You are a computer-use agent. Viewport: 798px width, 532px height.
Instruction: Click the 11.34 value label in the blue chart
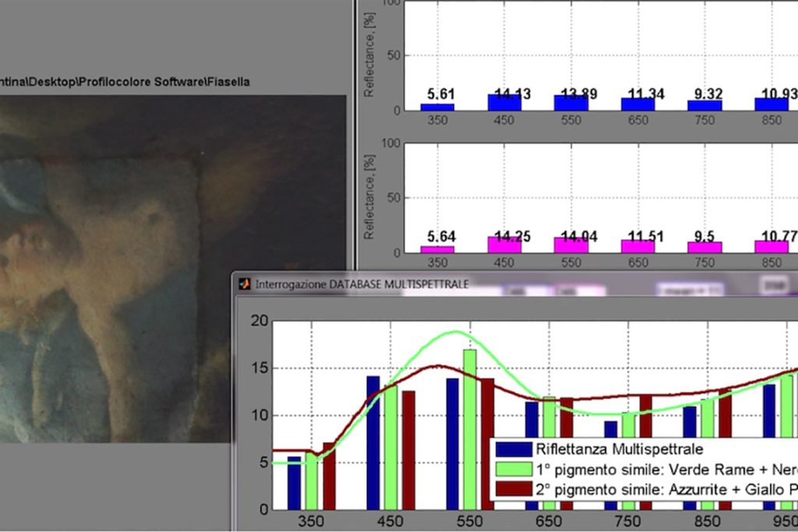click(646, 94)
